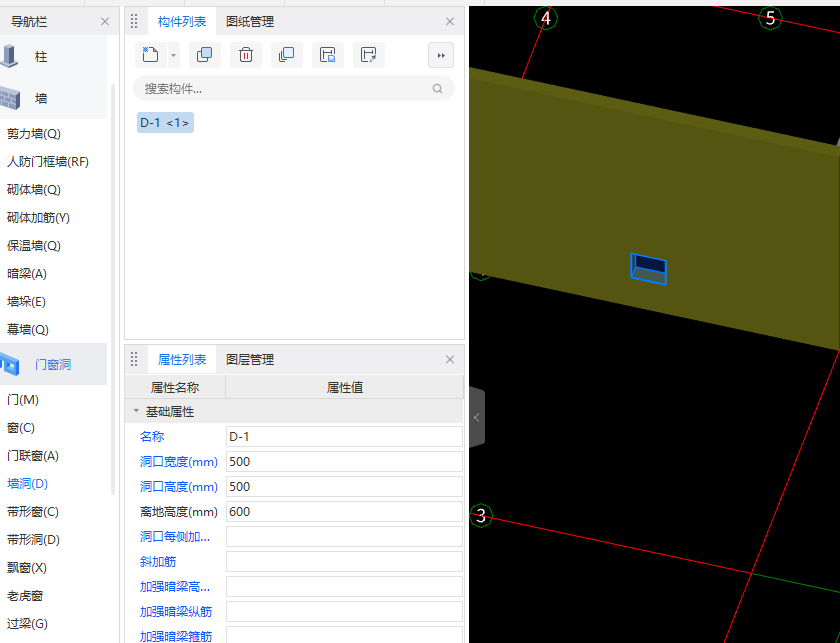Click the Copy between floors icon
Viewport: 840px width, 643px height.
pyautogui.click(x=287, y=55)
